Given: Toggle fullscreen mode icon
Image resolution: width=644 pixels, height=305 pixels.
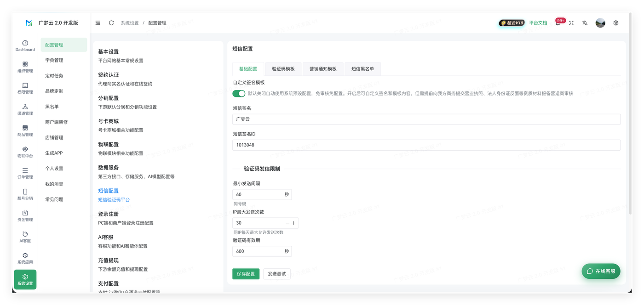Looking at the screenshot, I should pyautogui.click(x=571, y=23).
